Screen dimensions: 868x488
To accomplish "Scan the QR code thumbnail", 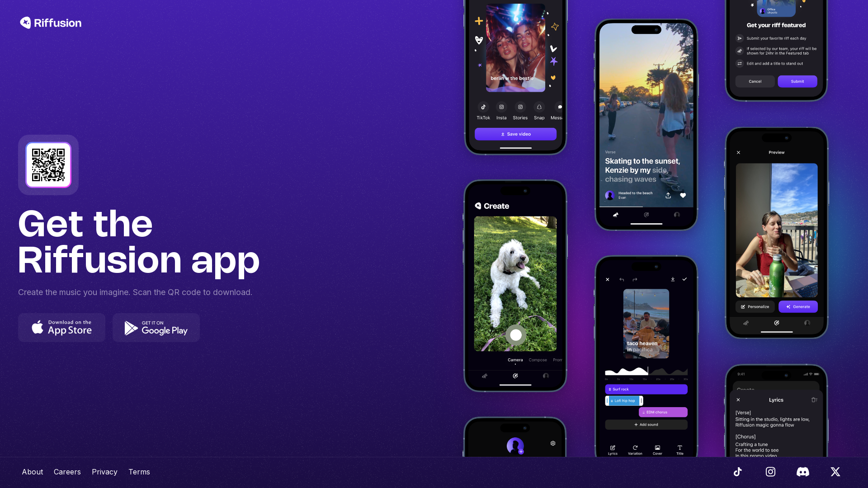I will click(48, 164).
